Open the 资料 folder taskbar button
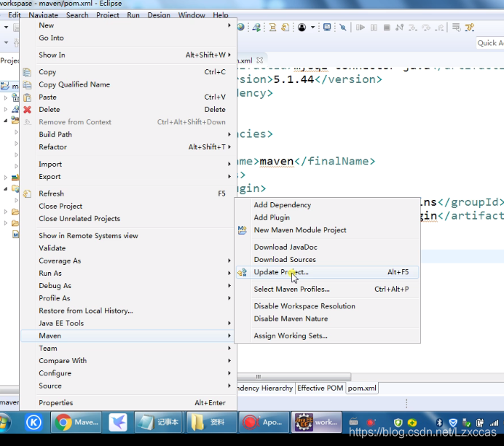 [x=211, y=422]
